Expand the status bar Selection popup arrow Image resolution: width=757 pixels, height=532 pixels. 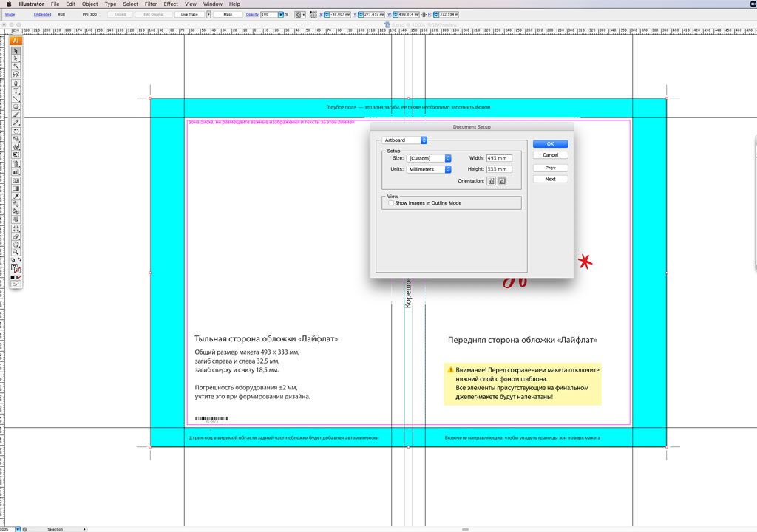tap(84, 529)
